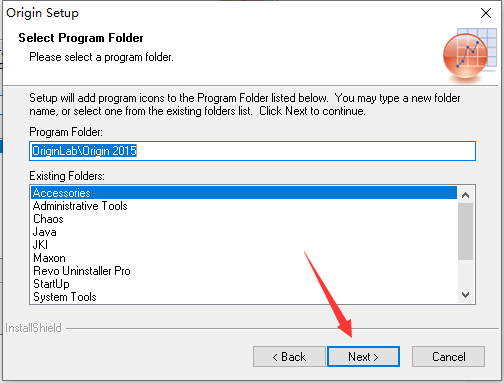Viewport: 504px width, 383px height.
Task: Select the Java folder entry
Action: tap(244, 232)
